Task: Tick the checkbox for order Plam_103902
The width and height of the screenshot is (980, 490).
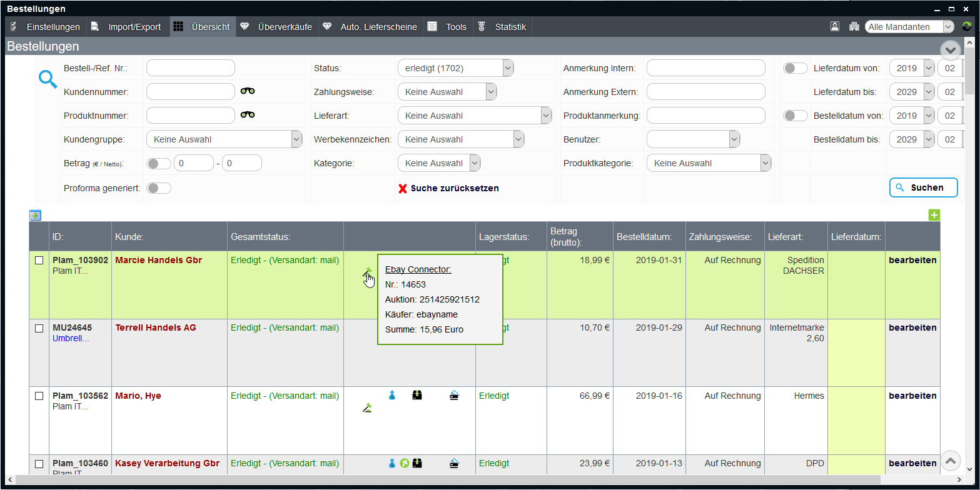Action: click(39, 261)
